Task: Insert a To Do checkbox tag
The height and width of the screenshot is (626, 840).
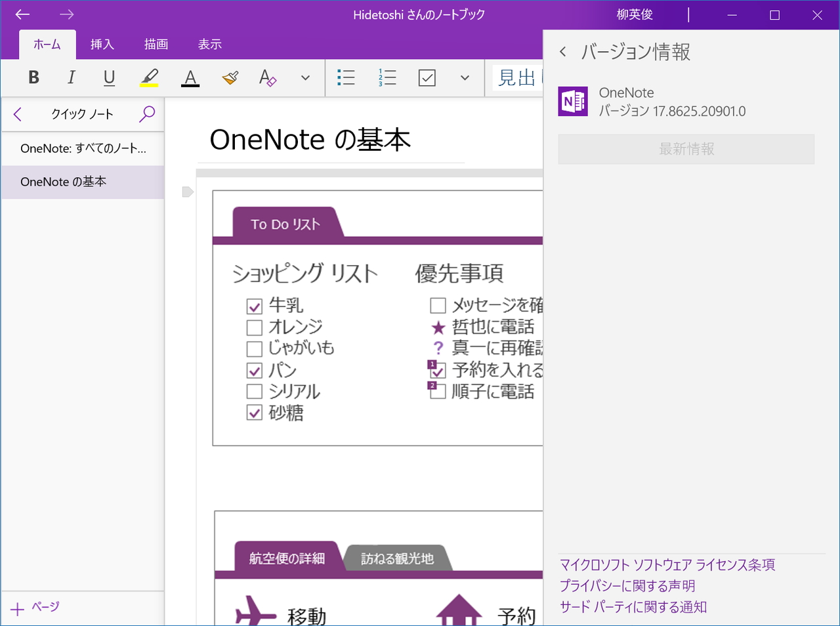Action: 427,77
